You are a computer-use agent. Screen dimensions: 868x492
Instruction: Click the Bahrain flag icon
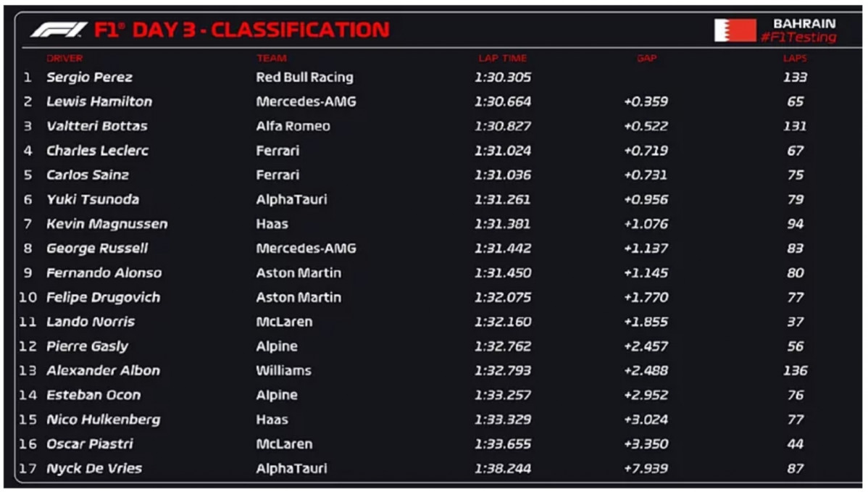click(x=735, y=30)
